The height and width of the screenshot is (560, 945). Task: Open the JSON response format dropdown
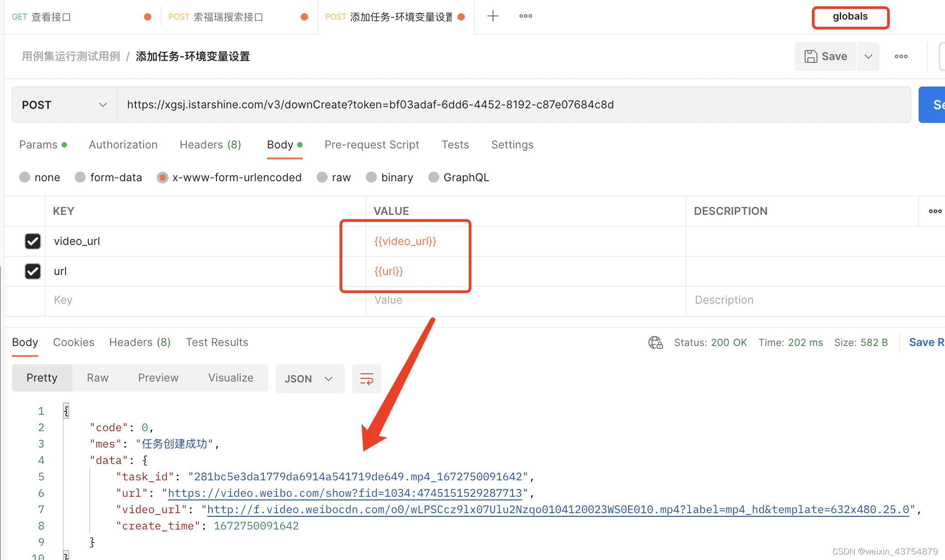click(309, 379)
